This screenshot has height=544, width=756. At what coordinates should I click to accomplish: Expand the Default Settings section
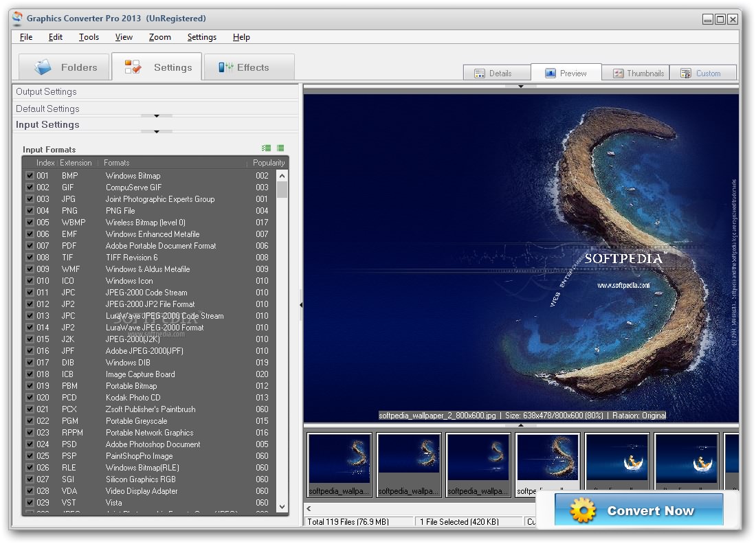[x=155, y=109]
